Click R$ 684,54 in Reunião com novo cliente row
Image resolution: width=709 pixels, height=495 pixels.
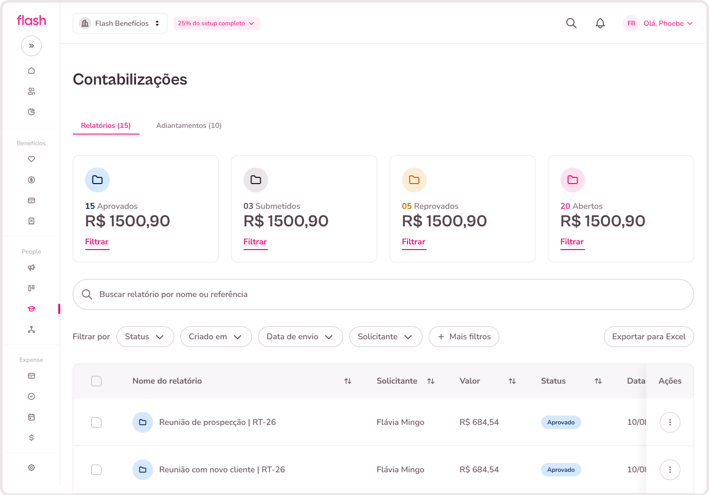click(479, 470)
